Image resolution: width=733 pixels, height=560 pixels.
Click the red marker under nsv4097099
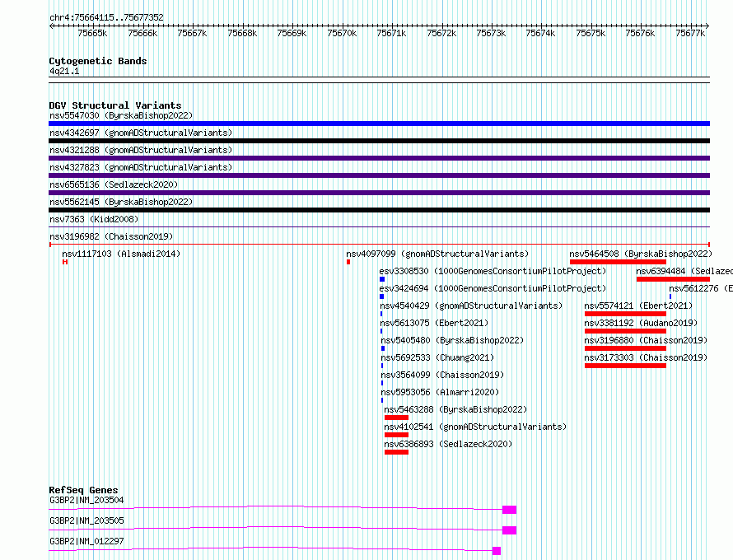[348, 262]
